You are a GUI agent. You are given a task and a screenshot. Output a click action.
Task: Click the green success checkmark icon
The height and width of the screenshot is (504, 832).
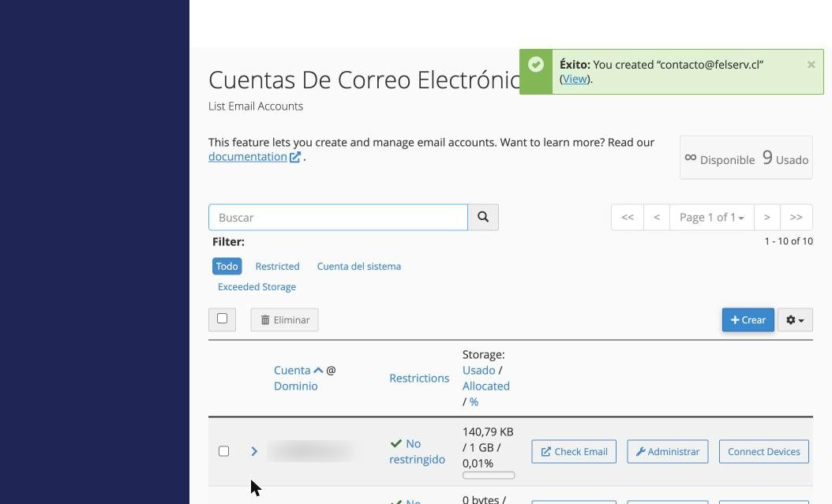(536, 65)
